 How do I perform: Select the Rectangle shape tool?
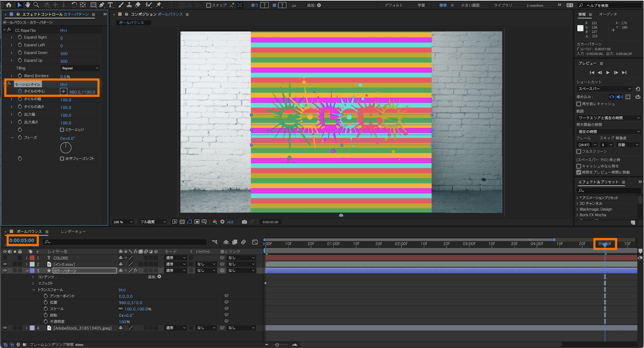[93, 5]
